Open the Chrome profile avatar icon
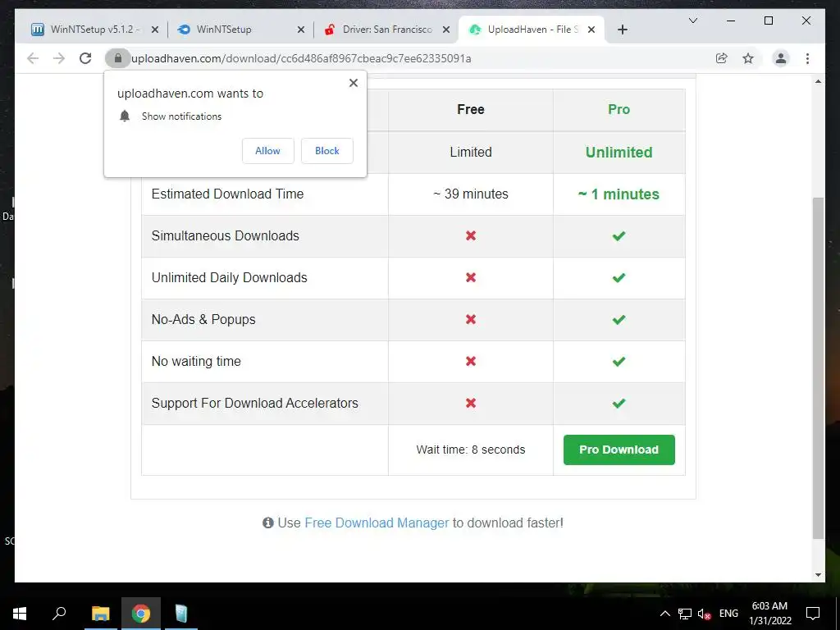The image size is (840, 630). 781,58
